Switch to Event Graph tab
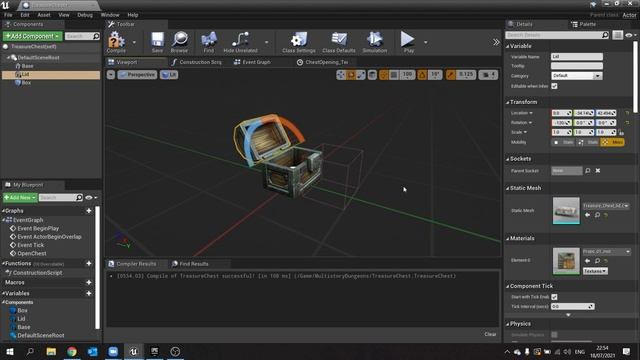This screenshot has width=640, height=360. (x=252, y=62)
